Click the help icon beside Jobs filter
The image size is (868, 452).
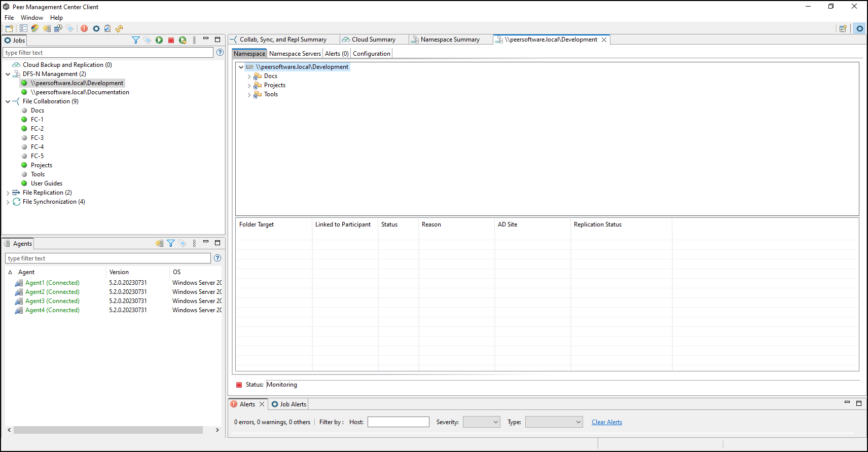coord(220,52)
